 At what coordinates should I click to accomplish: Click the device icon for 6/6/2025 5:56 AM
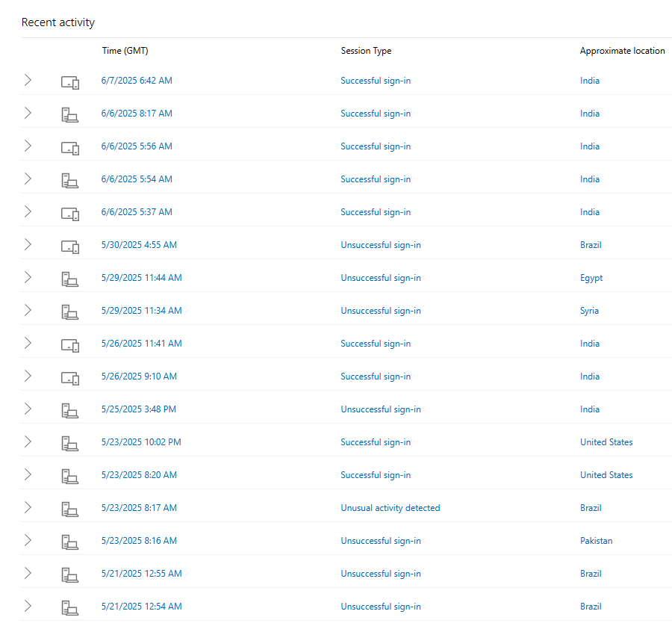[70, 148]
